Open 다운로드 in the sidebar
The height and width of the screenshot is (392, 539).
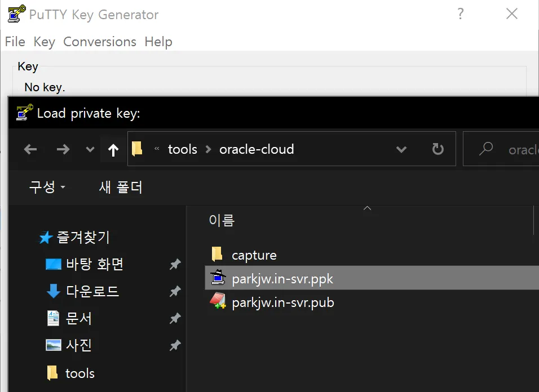[x=92, y=291]
